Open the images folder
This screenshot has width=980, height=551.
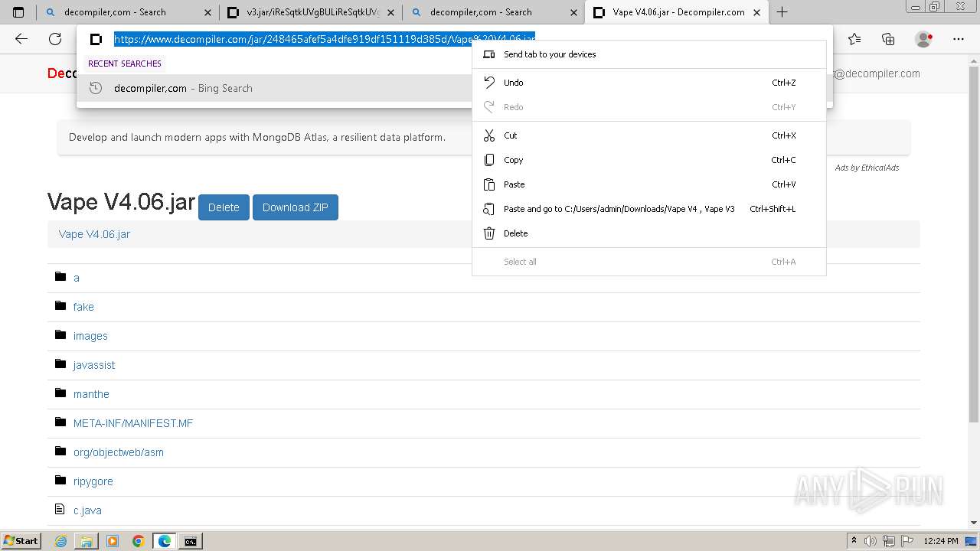click(90, 336)
